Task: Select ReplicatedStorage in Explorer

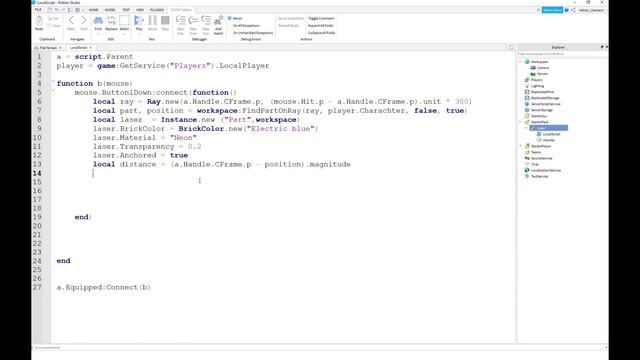Action: [x=542, y=98]
